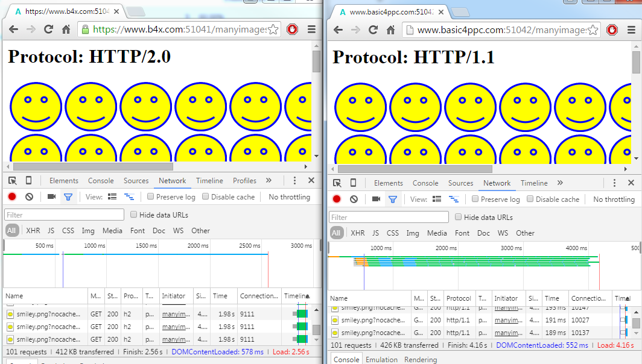Filter by Doc type in right DevTools
The height and width of the screenshot is (364, 642).
pos(483,233)
